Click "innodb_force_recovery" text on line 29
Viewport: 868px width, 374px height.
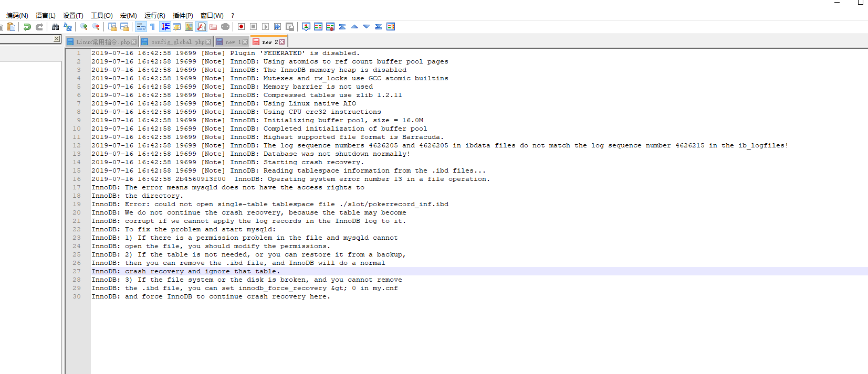tap(283, 288)
